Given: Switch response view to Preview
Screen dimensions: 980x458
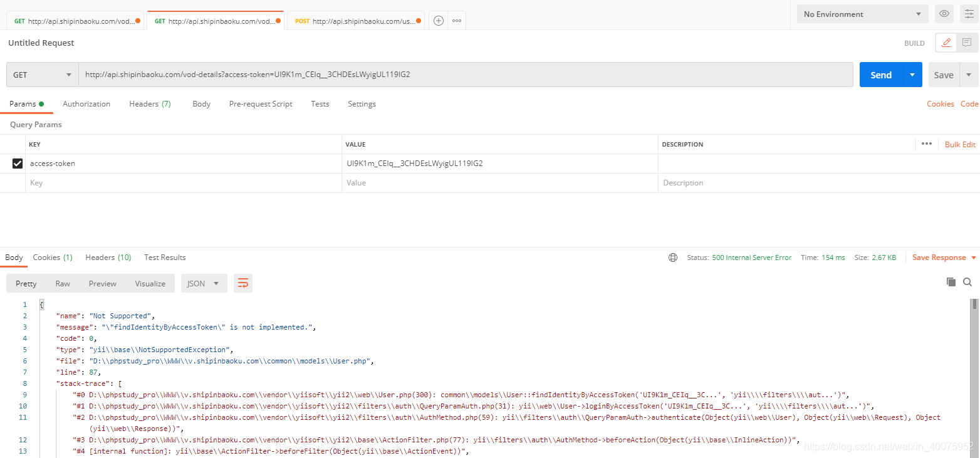Looking at the screenshot, I should tap(103, 283).
